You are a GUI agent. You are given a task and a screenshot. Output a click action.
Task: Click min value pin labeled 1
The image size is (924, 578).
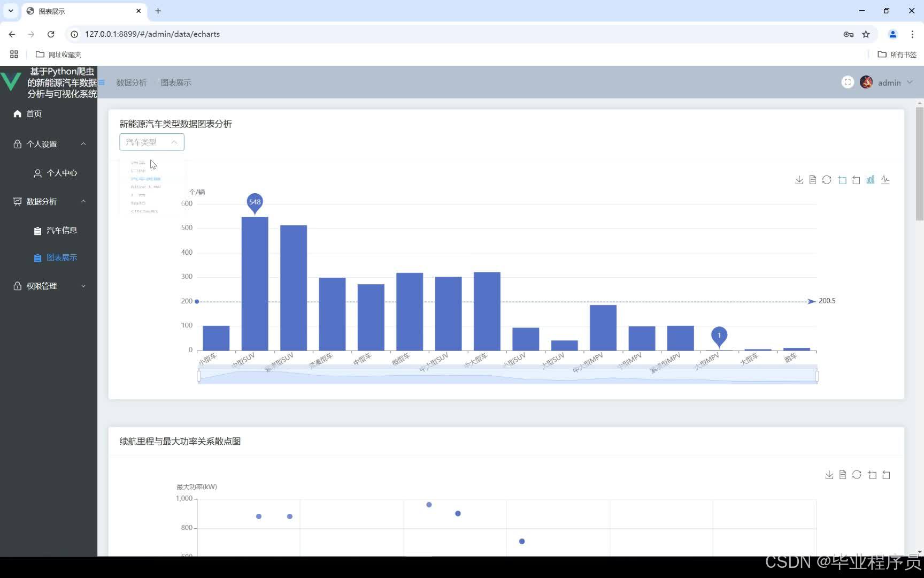[719, 336]
